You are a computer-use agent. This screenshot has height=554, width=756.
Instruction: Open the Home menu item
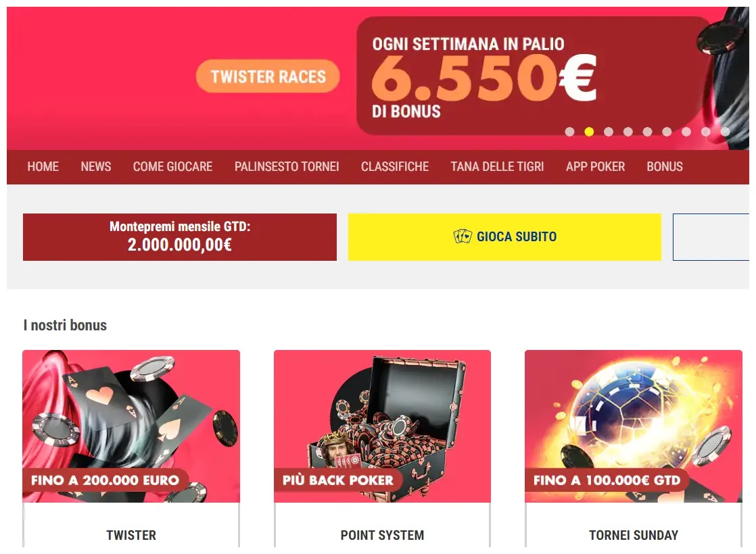(43, 167)
